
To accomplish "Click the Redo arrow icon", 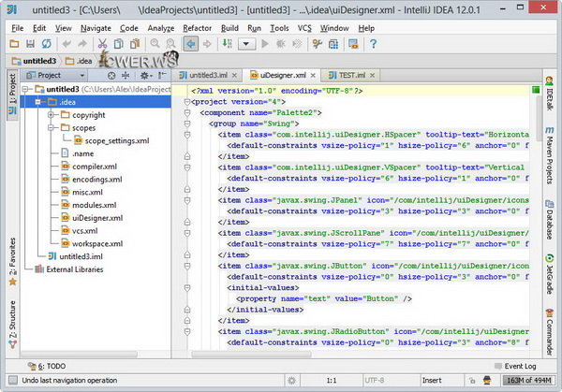I will coord(82,44).
